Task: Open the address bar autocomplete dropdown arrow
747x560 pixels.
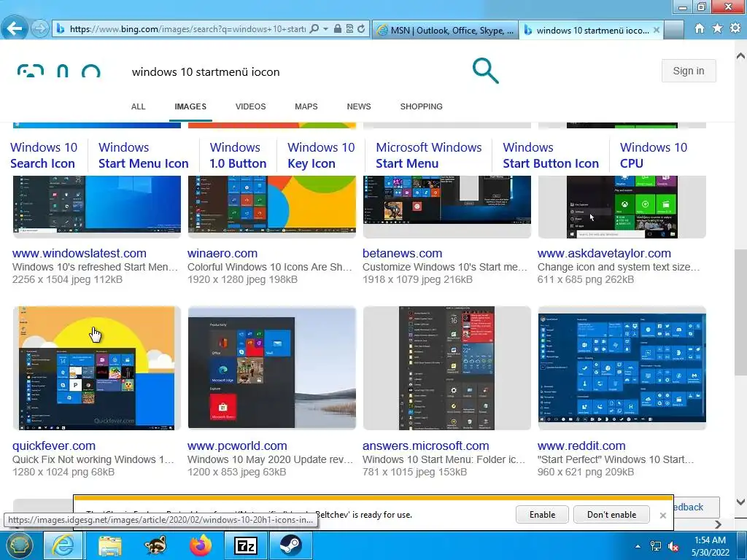Action: [x=325, y=29]
